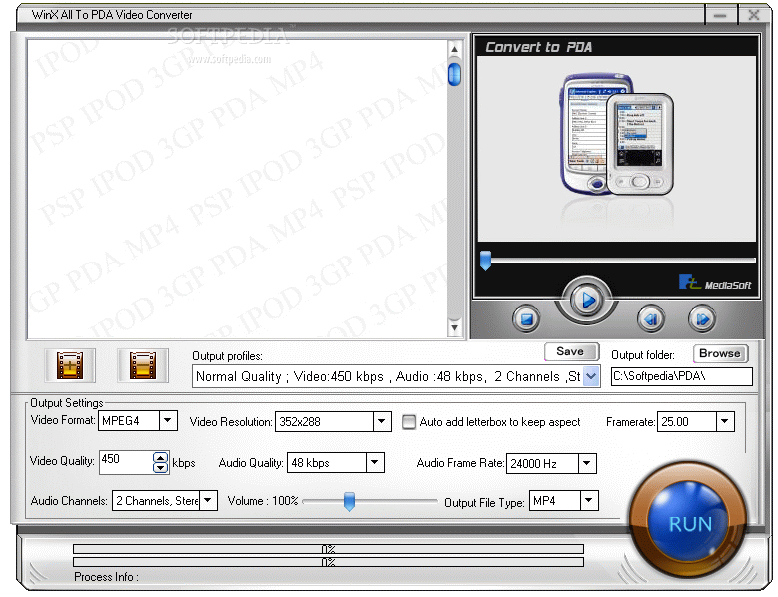Viewport: 778px width, 597px height.
Task: Click the add video file icon
Action: click(70, 365)
